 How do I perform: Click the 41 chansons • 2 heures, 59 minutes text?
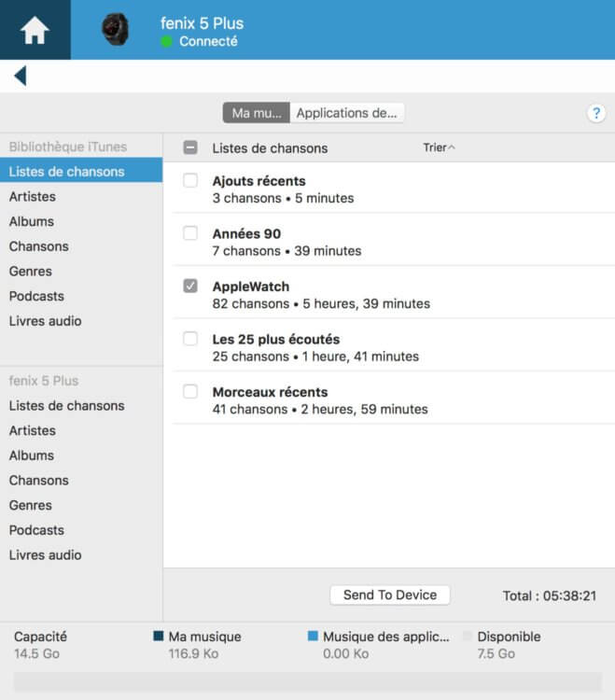pos(320,410)
